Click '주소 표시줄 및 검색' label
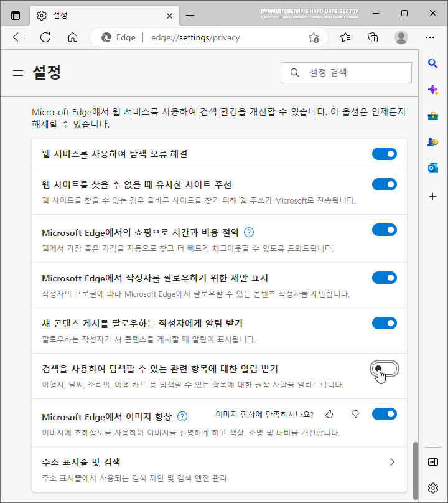Image resolution: width=448 pixels, height=503 pixels. [x=81, y=463]
